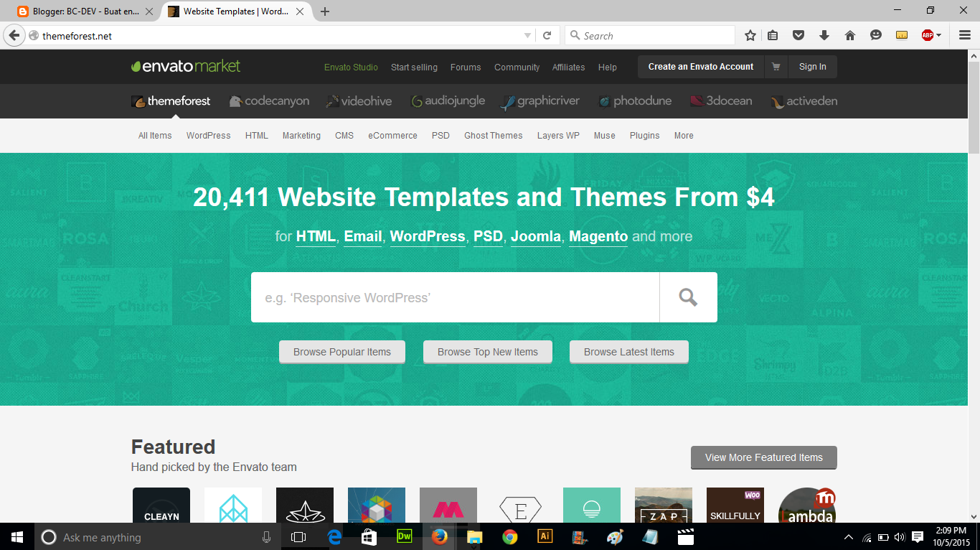Show hidden system tray icons chevron
The height and width of the screenshot is (550, 980).
point(849,536)
